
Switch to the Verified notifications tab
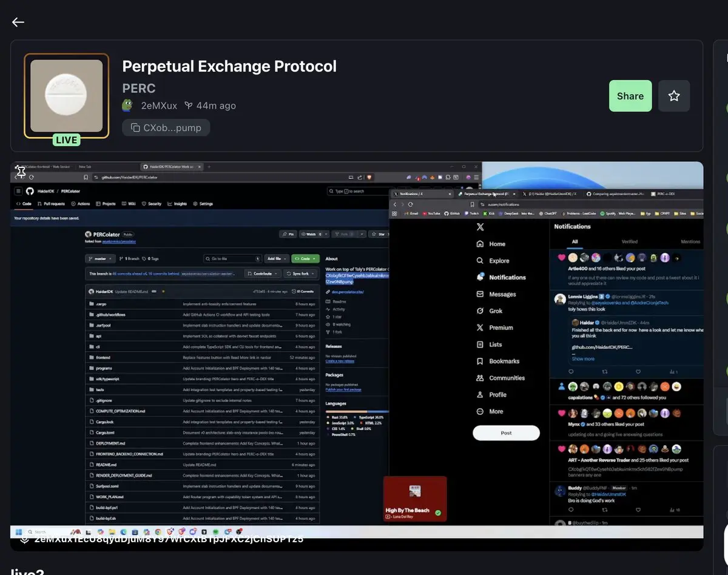pyautogui.click(x=629, y=241)
